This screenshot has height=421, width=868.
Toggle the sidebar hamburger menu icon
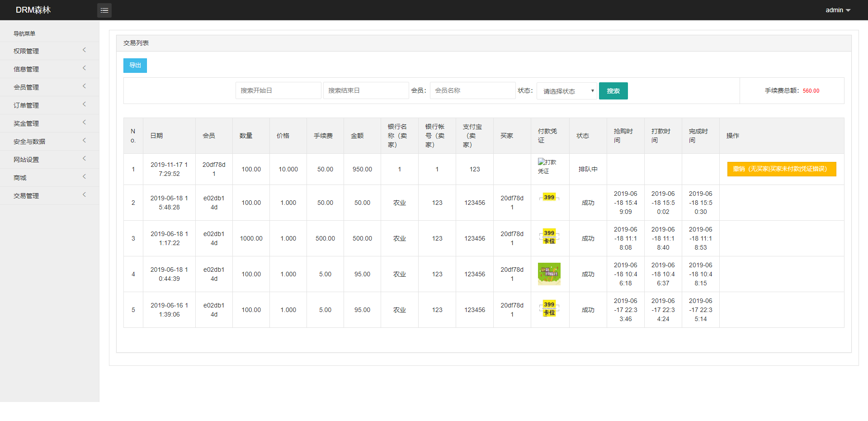104,10
